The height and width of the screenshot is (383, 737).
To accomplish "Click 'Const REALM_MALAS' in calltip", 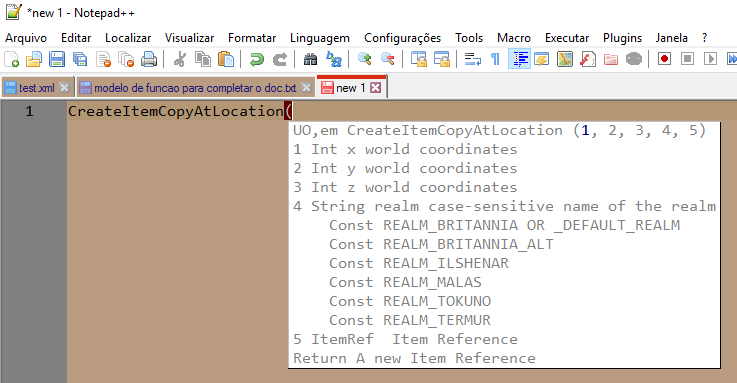I will tap(405, 282).
